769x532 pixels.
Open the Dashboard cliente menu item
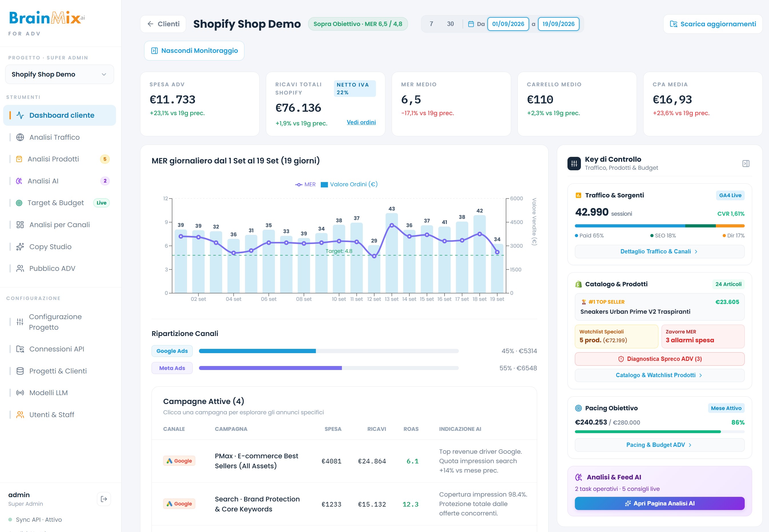pos(59,115)
